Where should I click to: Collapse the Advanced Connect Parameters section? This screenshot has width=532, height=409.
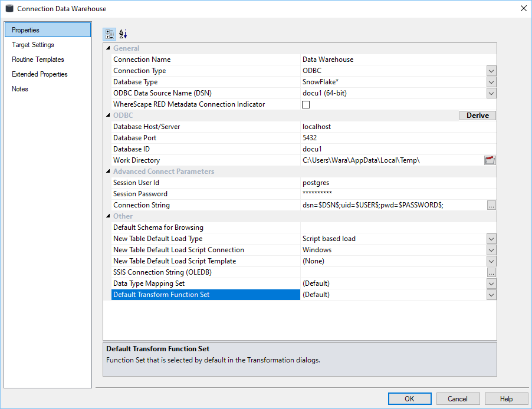[x=107, y=171]
